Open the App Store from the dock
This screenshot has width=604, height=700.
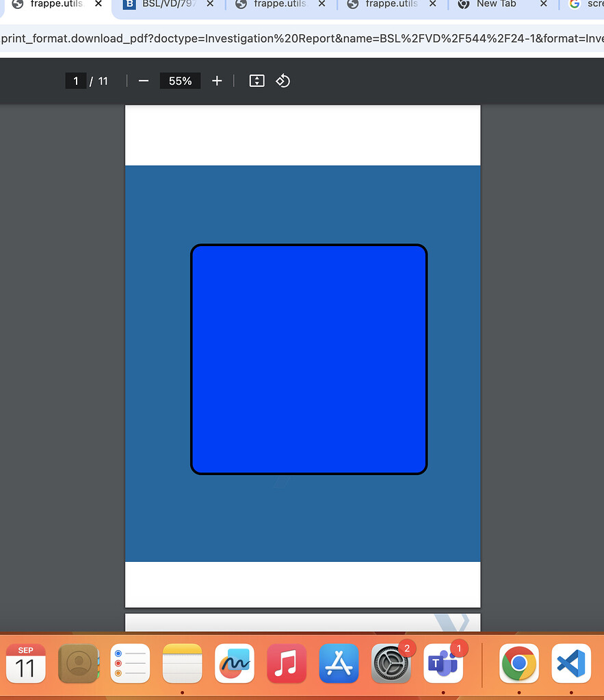pyautogui.click(x=339, y=664)
